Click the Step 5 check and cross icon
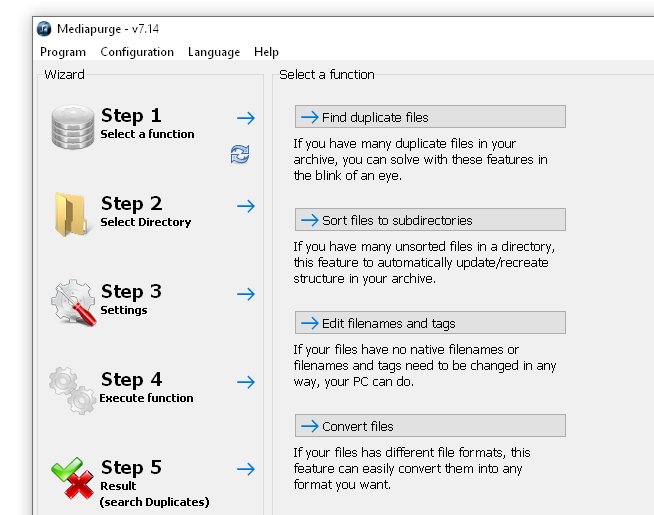The image size is (654, 515). 72,477
